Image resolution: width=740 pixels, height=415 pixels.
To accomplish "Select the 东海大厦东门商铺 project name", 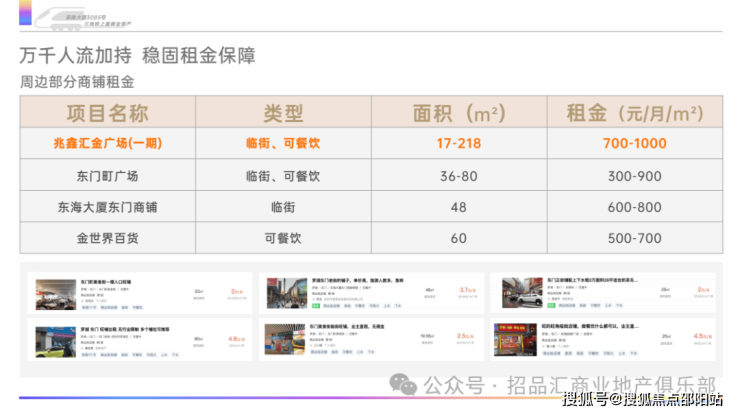I will point(107,207).
